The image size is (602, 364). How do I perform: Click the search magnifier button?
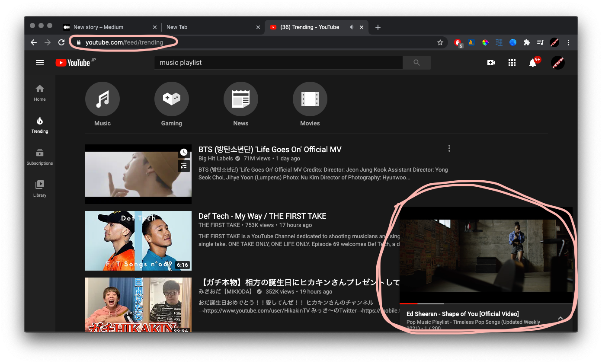pyautogui.click(x=416, y=63)
